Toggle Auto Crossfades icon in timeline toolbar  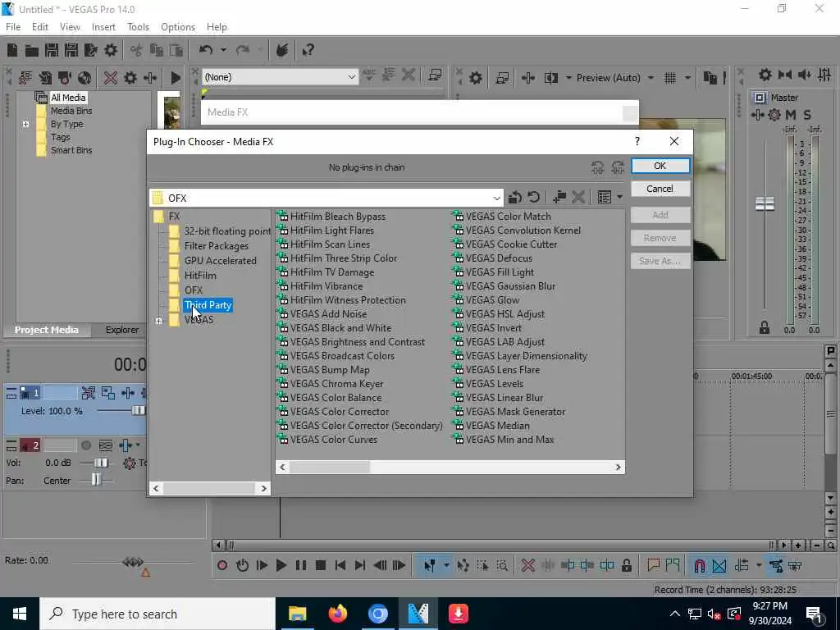coord(719,566)
